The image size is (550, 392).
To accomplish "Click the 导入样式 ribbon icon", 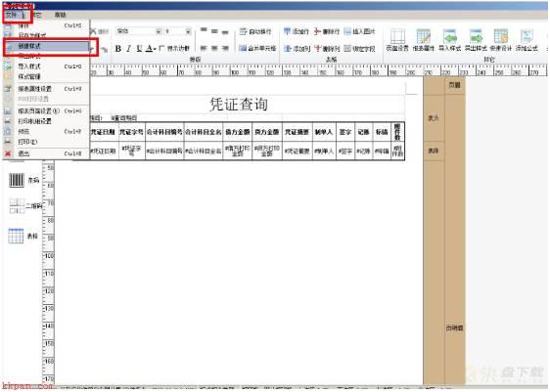I will 450,40.
